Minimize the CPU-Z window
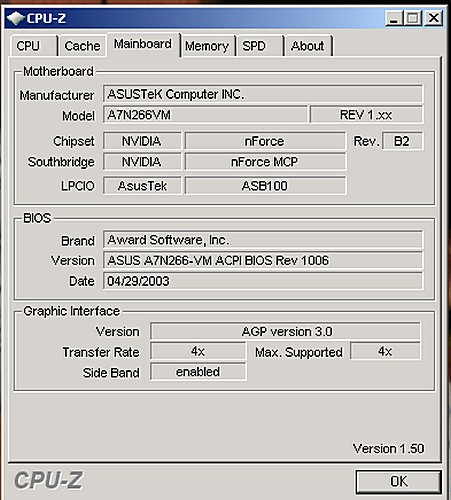This screenshot has height=500, width=451. click(395, 18)
